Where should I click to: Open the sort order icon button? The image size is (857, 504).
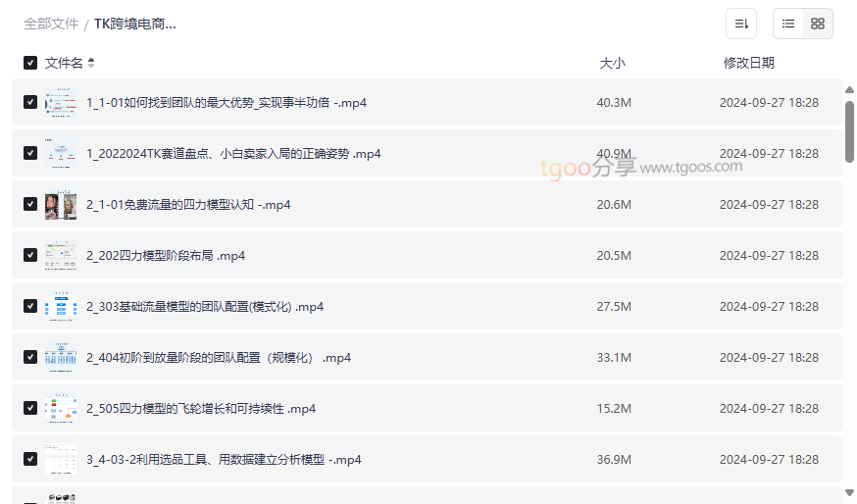pyautogui.click(x=741, y=24)
